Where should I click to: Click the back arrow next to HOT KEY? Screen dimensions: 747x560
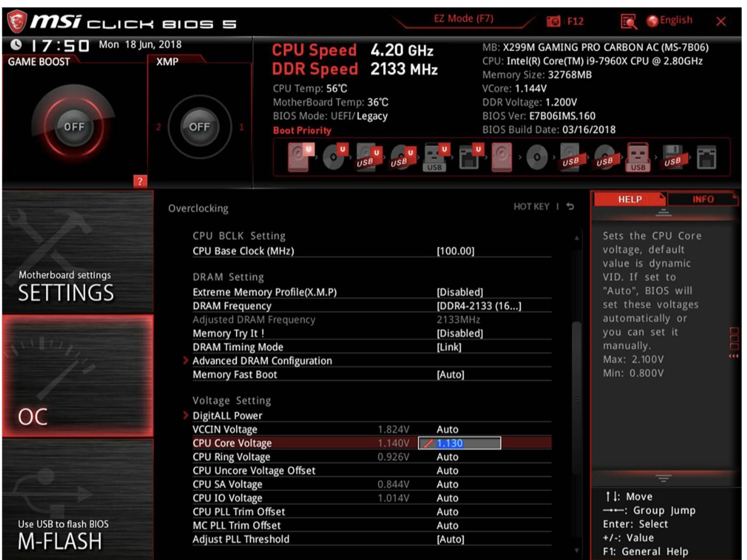[x=570, y=206]
